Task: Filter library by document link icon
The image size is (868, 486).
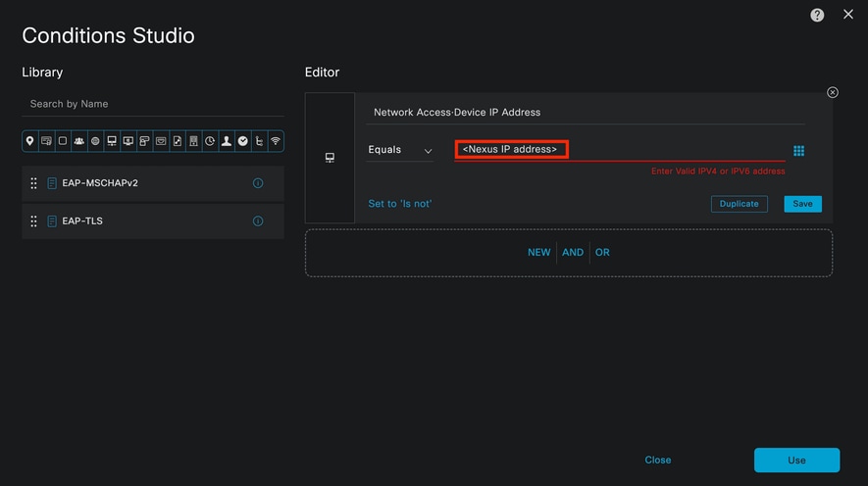Action: [178, 141]
